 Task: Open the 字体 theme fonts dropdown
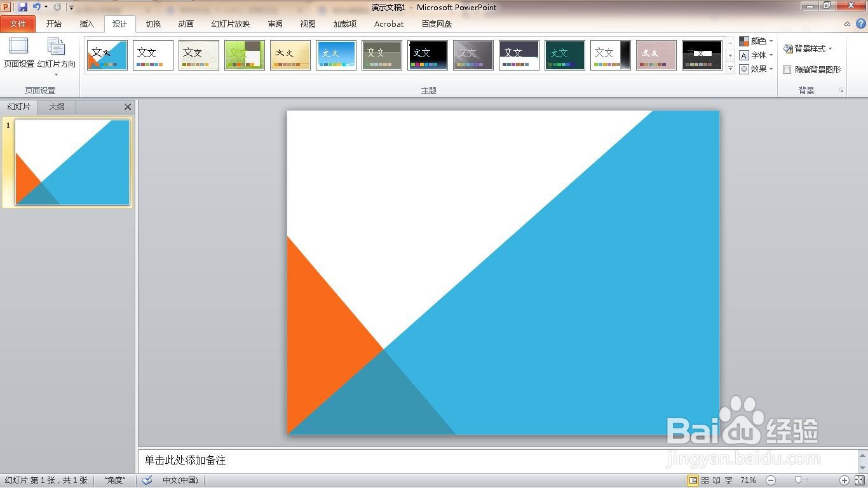click(x=756, y=55)
